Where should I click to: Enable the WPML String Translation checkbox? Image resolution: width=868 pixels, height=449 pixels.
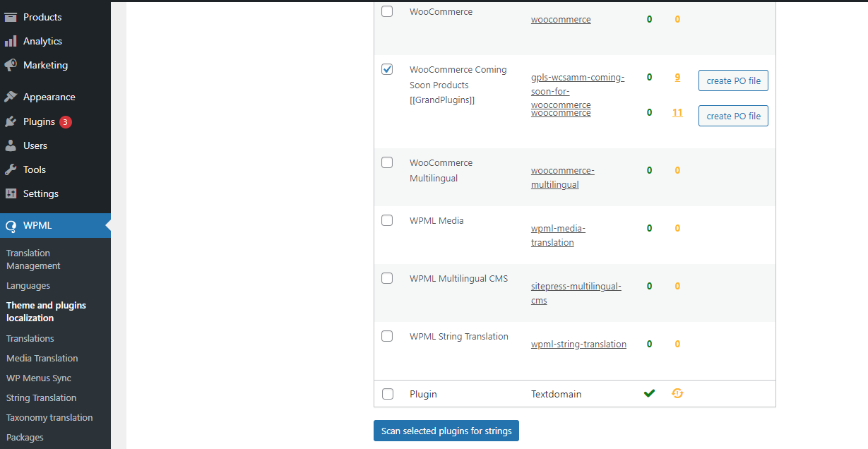[387, 336]
